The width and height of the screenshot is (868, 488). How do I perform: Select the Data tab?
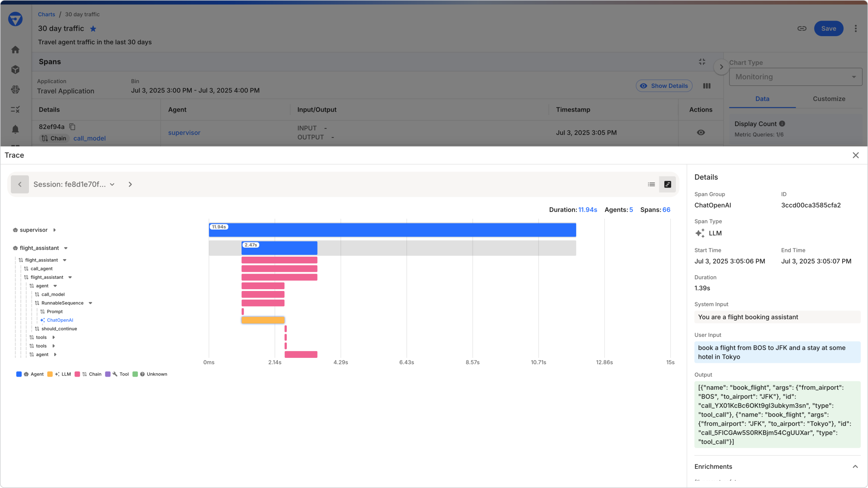(762, 99)
